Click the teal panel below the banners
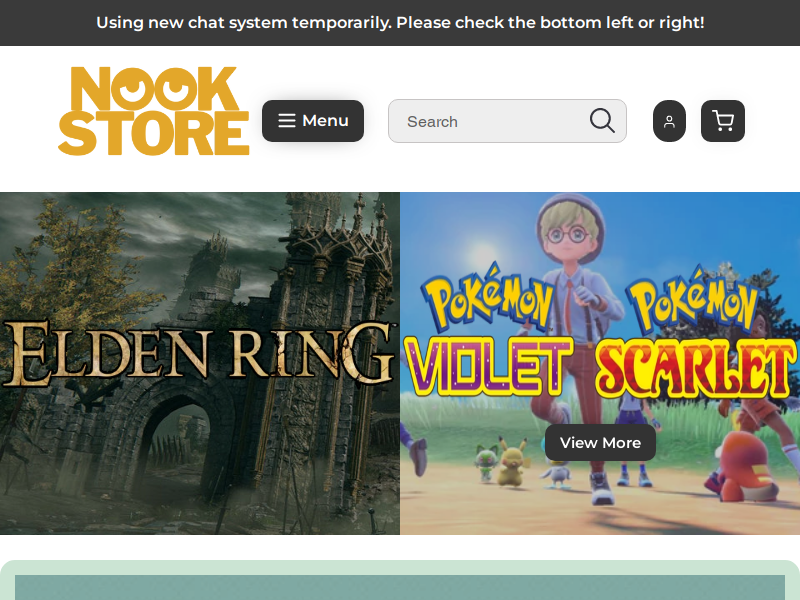The width and height of the screenshot is (800, 600). (x=400, y=587)
